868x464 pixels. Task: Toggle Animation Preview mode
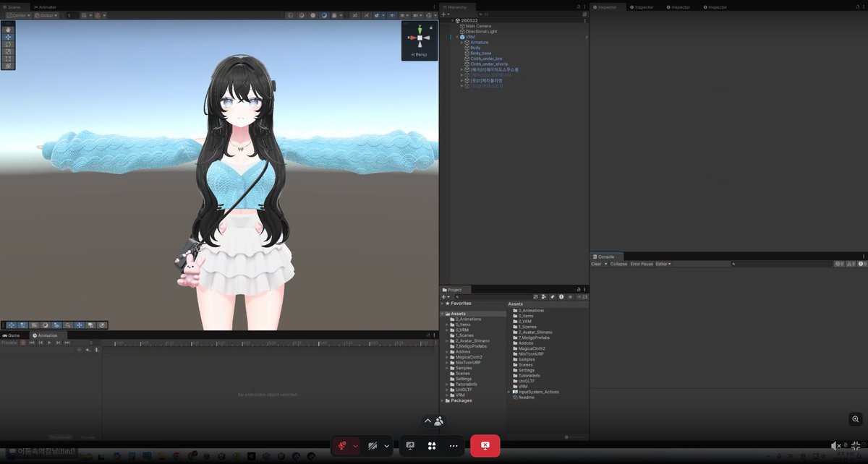click(x=9, y=343)
